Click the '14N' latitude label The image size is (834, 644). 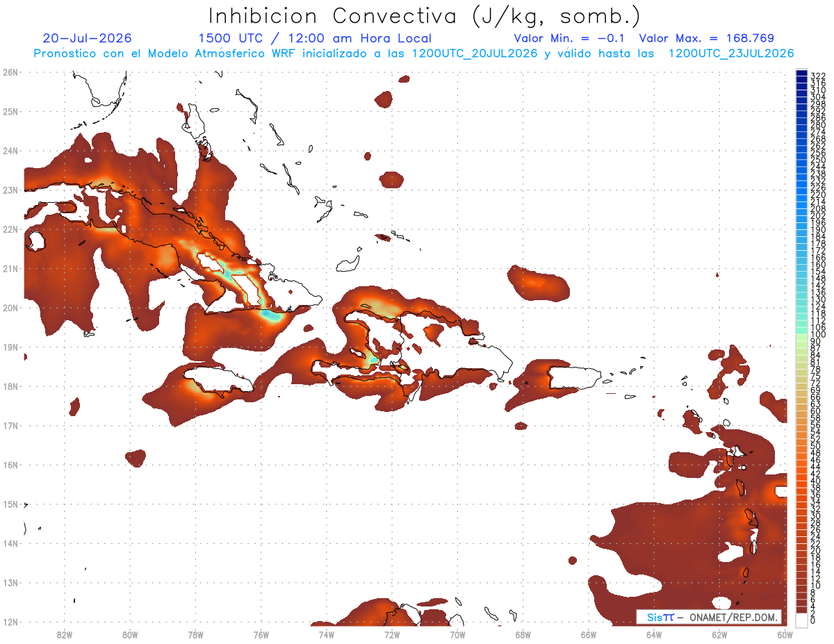pos(10,543)
